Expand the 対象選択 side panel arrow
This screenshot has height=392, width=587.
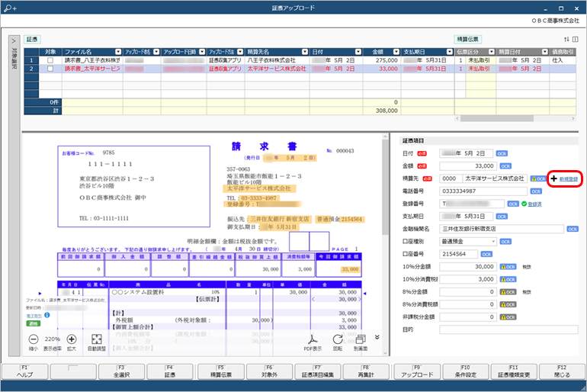pyautogui.click(x=14, y=41)
